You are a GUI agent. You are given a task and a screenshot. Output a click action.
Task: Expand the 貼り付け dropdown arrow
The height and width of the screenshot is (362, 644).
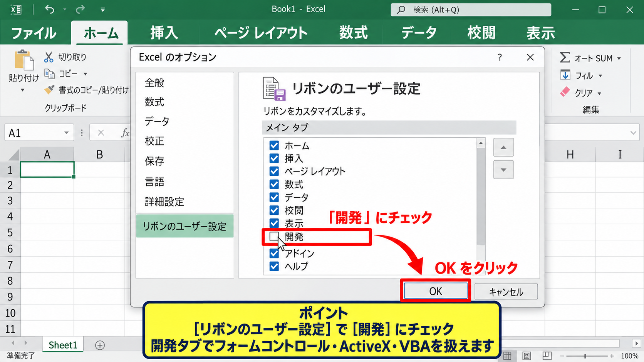22,90
